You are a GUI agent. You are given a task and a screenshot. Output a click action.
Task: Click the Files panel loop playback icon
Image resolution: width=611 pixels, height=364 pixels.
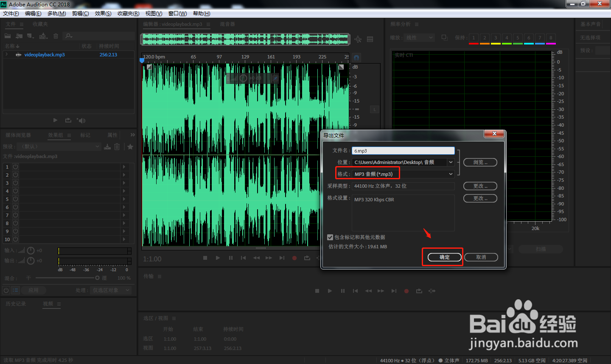click(68, 120)
